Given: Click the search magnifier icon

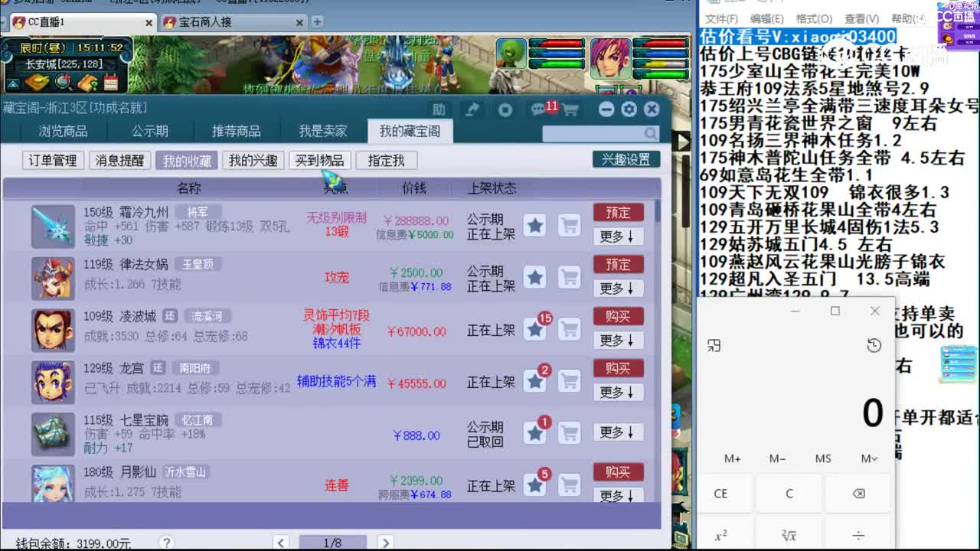Looking at the screenshot, I should (x=650, y=134).
